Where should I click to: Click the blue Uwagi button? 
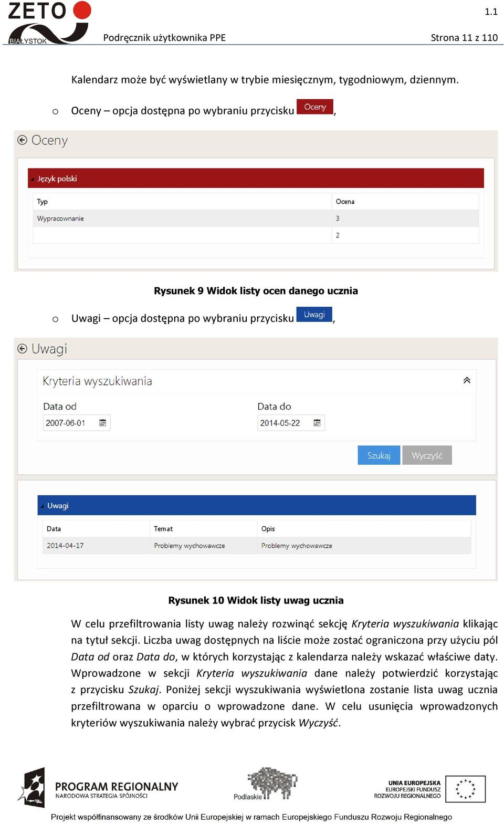pyautogui.click(x=314, y=315)
